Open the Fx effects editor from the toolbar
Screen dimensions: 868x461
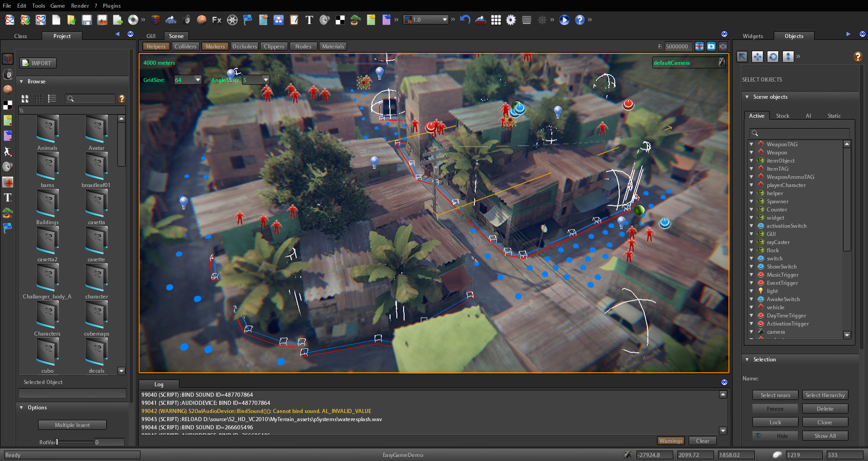216,20
